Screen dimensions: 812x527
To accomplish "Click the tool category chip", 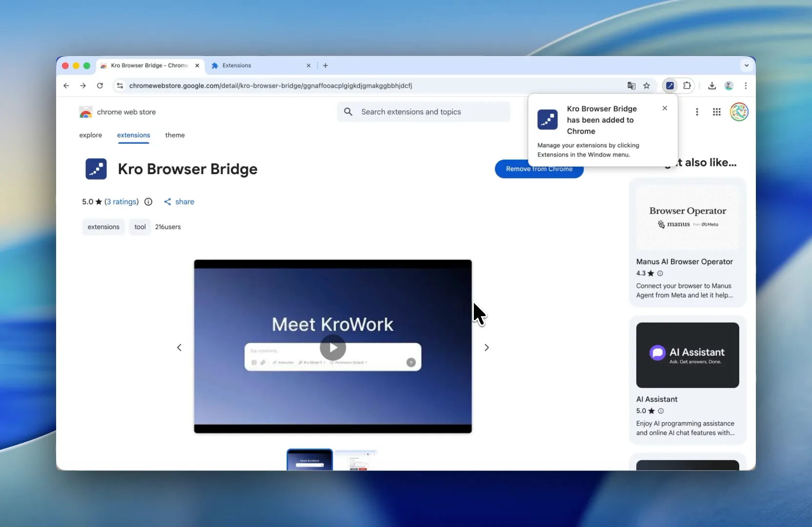I will click(x=140, y=227).
